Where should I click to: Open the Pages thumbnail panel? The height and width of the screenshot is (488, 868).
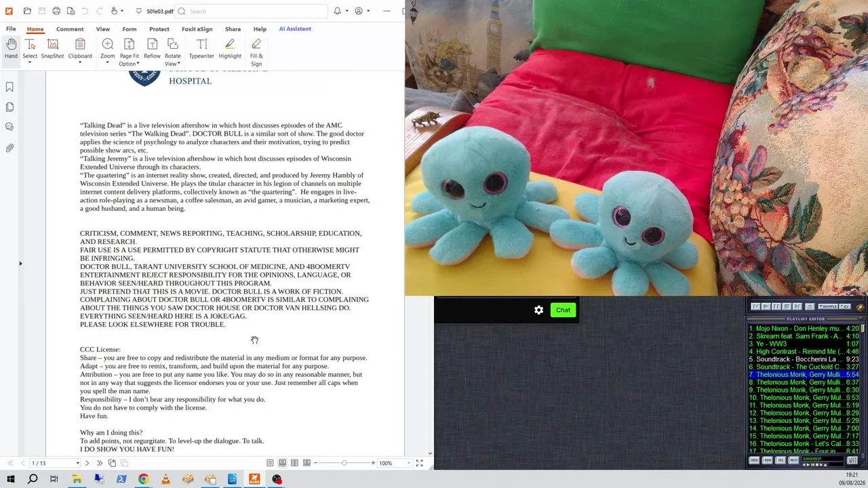[9, 107]
